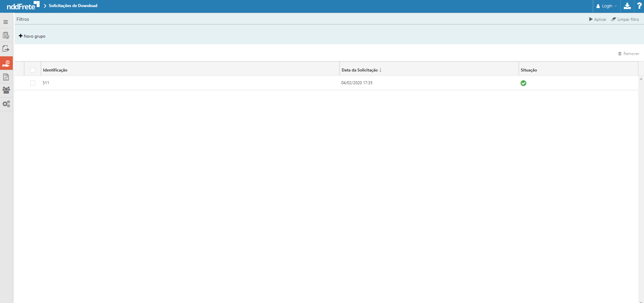Open the settings gears sidebar icon
The width and height of the screenshot is (644, 303).
pyautogui.click(x=6, y=104)
